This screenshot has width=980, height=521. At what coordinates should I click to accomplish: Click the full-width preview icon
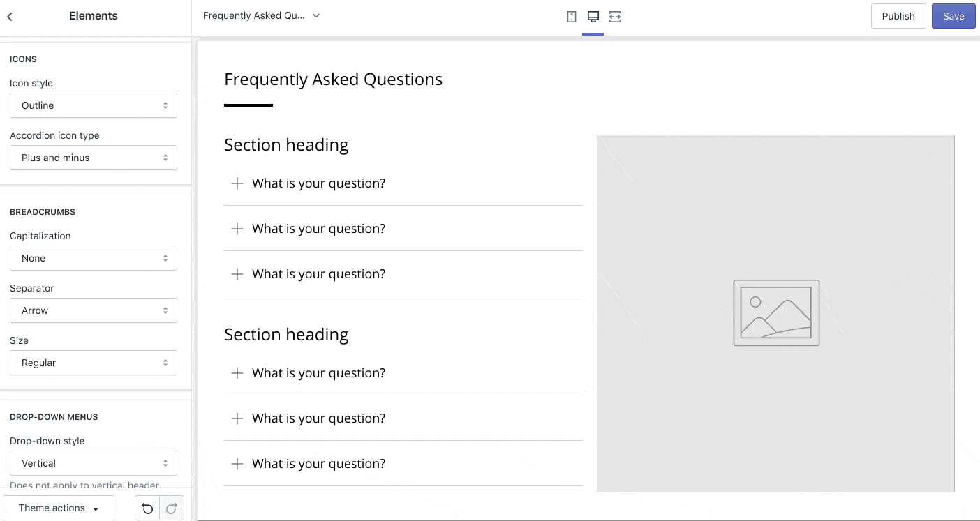click(614, 15)
